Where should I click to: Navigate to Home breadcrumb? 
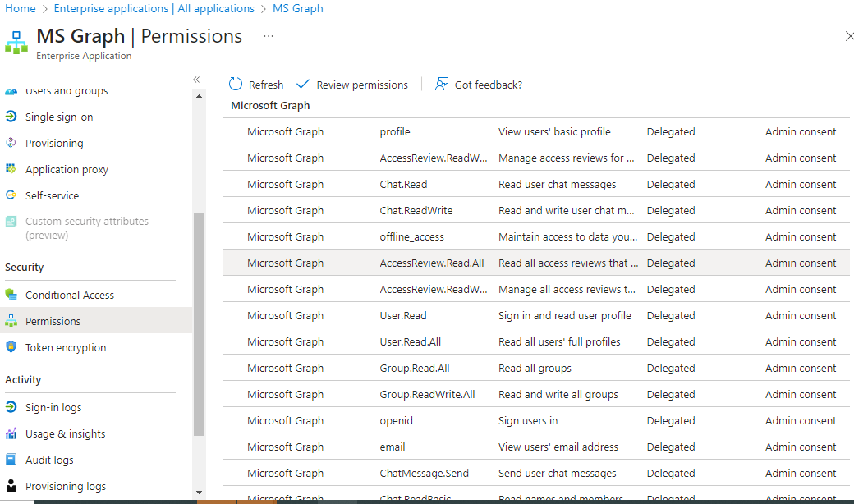tap(21, 9)
